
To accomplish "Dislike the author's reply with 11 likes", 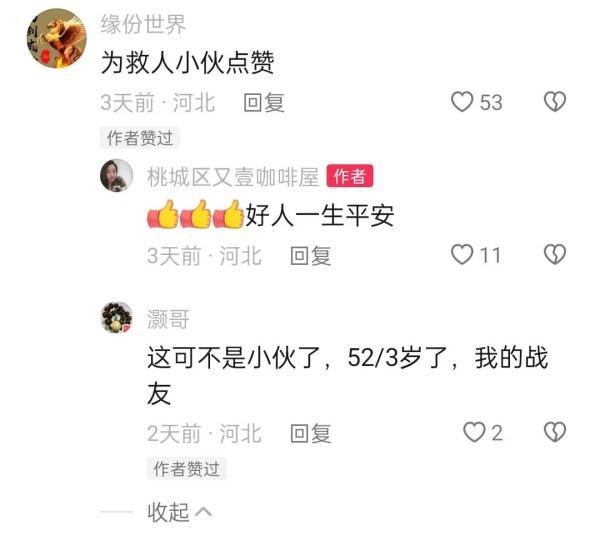I will click(555, 255).
